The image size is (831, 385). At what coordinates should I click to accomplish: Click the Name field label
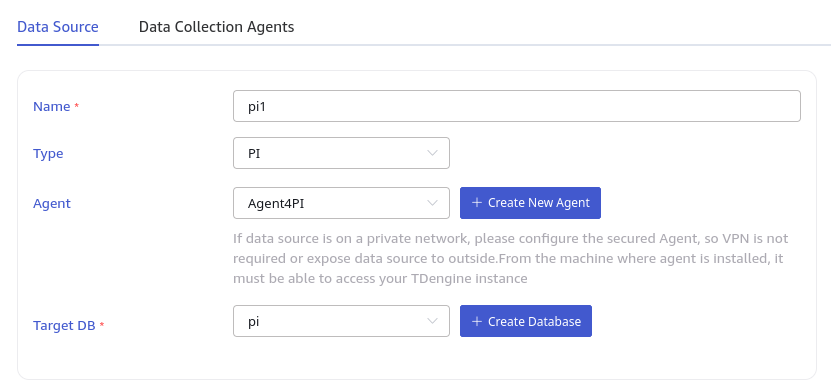51,107
